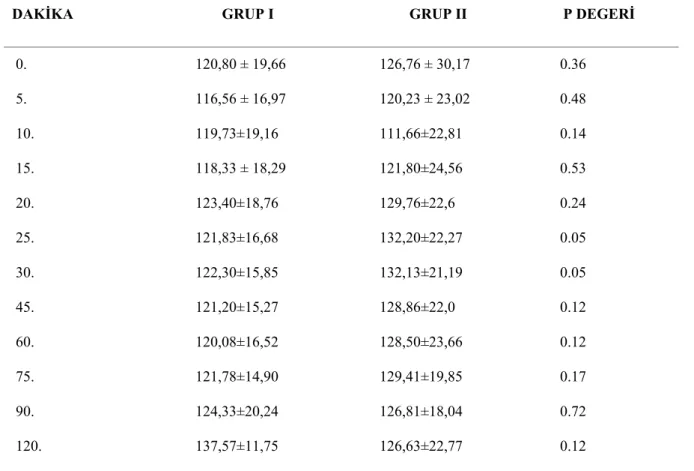Select the value 126,76 ± 30,17
This screenshot has height=471, width=694.
point(425,64)
